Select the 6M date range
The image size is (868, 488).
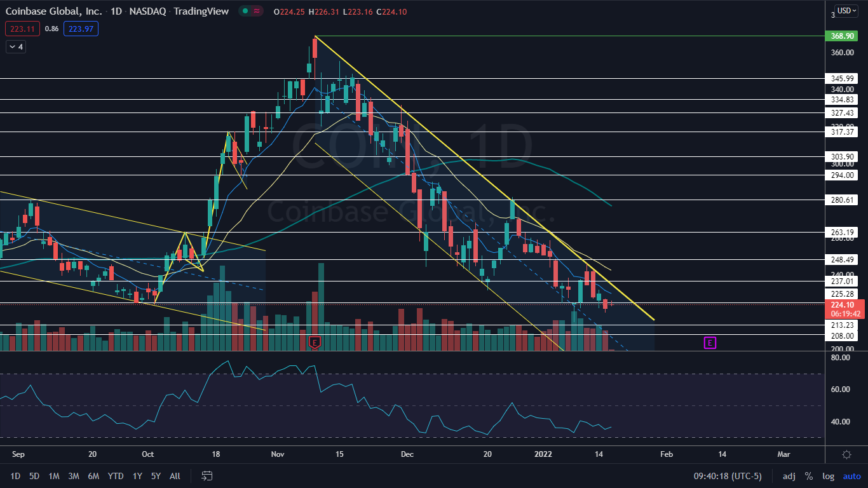93,476
